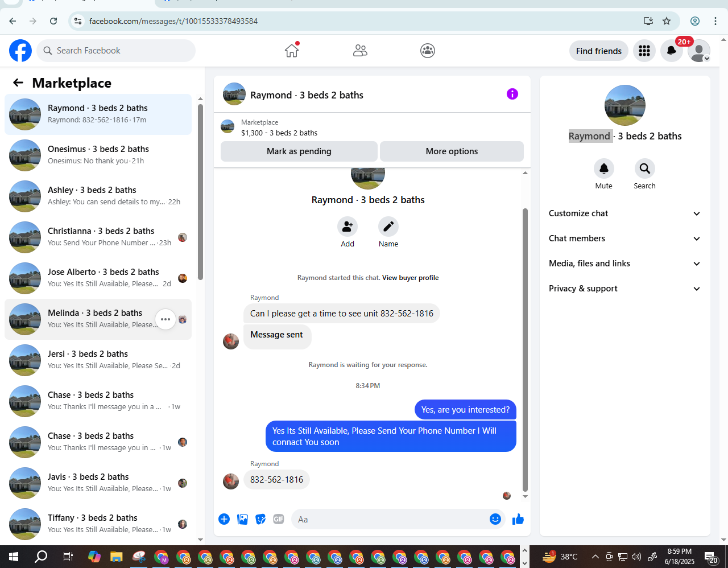This screenshot has width=728, height=568.
Task: Search in conversation with the magnifier icon
Action: (x=645, y=168)
